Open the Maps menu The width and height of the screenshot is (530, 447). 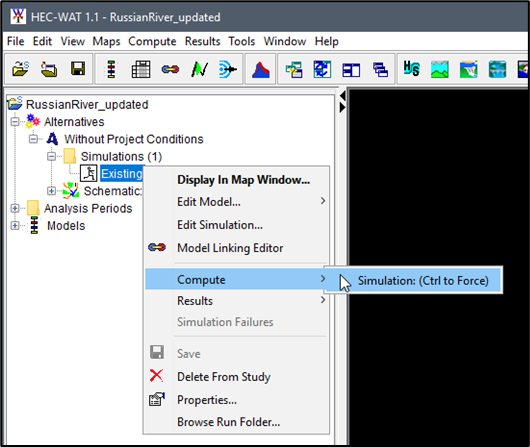point(106,41)
